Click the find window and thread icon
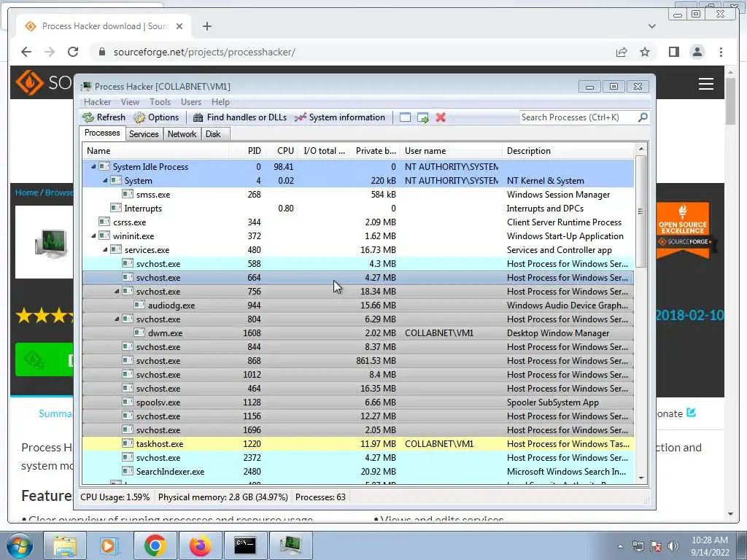747x560 pixels. [423, 117]
